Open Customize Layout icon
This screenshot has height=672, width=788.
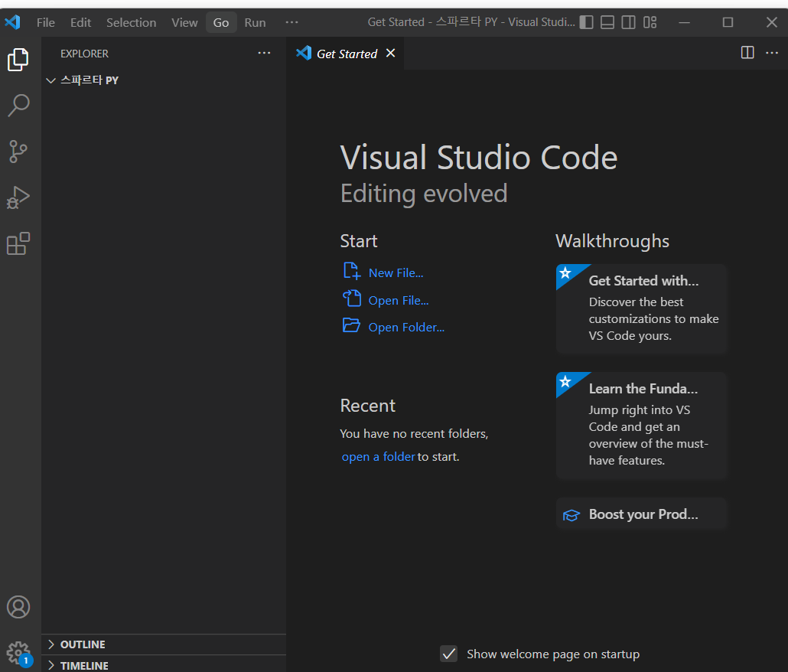pyautogui.click(x=650, y=22)
